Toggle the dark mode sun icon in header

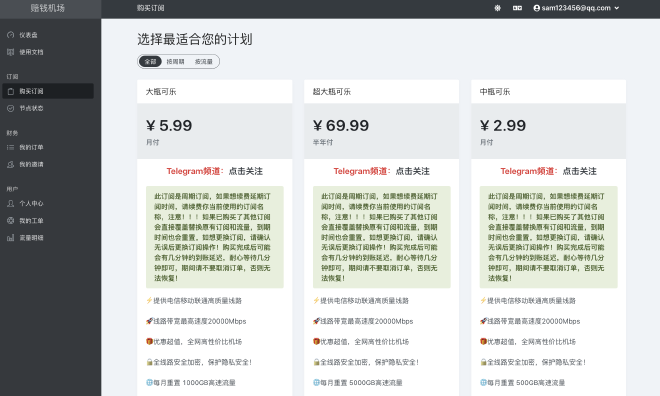[x=498, y=8]
